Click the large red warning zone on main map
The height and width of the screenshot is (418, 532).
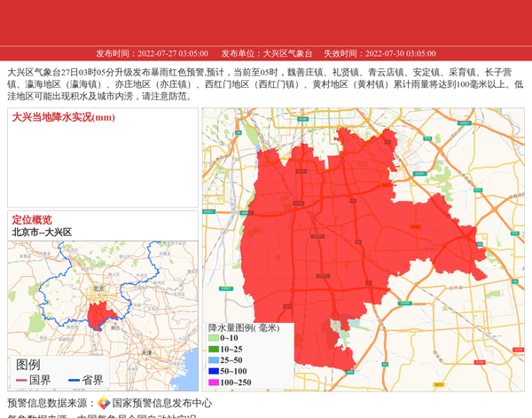click(x=355, y=222)
